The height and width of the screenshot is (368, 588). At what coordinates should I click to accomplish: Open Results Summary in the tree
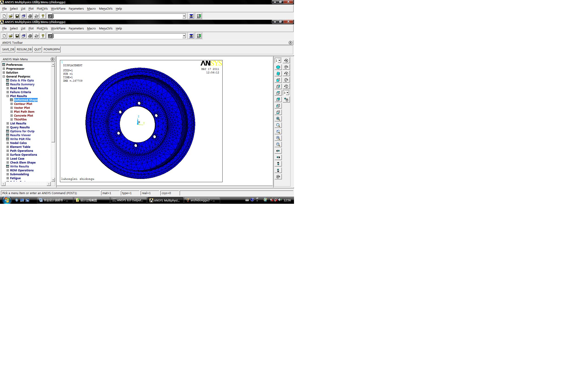22,84
